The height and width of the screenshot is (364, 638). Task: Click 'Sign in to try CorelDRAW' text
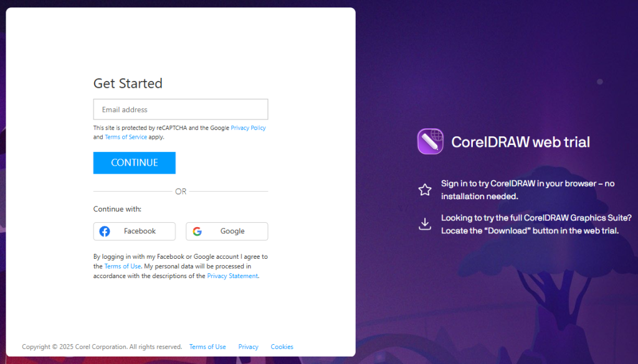point(528,190)
